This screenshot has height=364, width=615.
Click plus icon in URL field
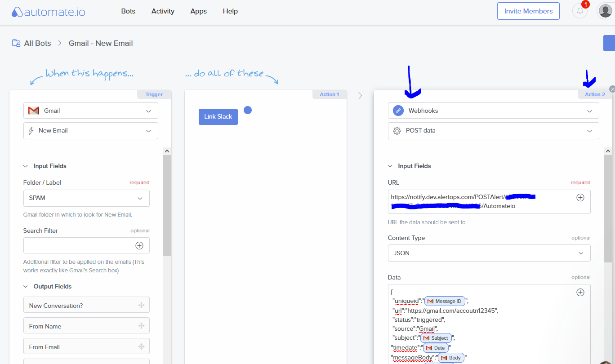pos(580,197)
